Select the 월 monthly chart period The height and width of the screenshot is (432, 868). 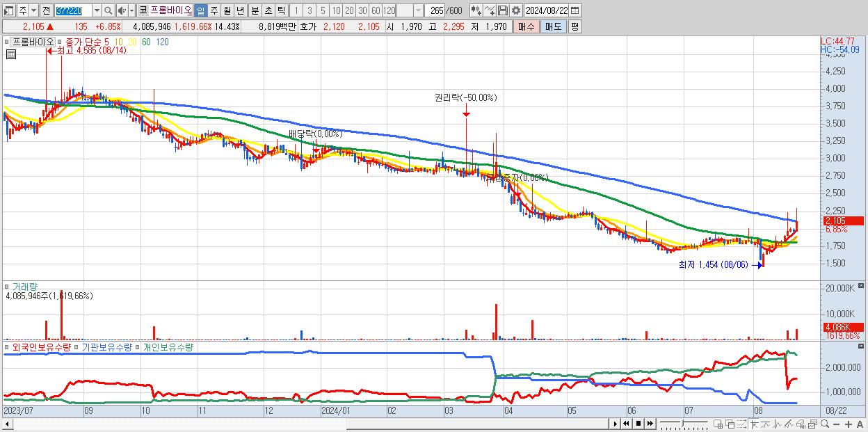[x=227, y=10]
